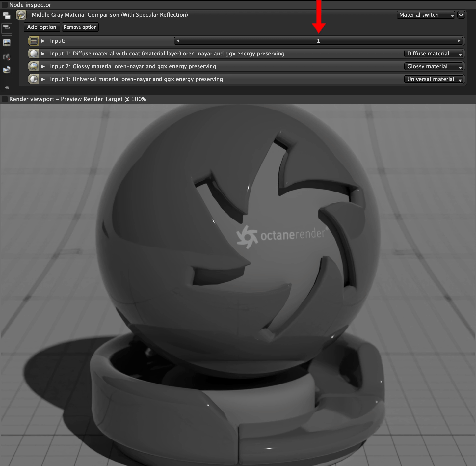Open the Glossy material type dropdown
The width and height of the screenshot is (476, 466).
pos(434,66)
